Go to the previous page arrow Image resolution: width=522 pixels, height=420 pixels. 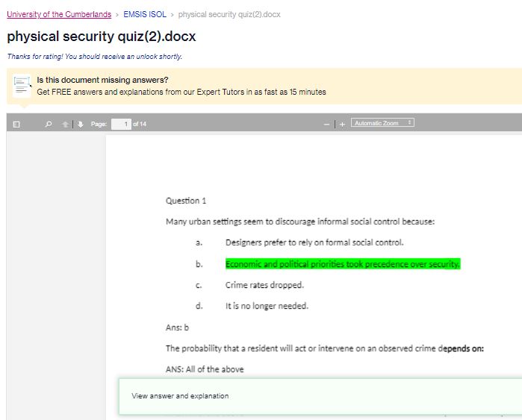point(65,125)
